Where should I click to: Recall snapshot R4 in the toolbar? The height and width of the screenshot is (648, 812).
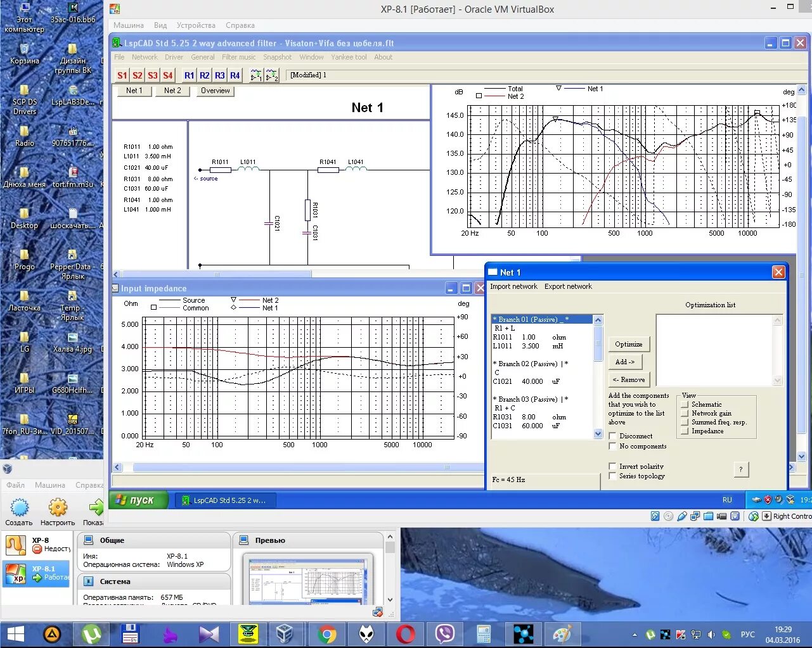coord(235,75)
